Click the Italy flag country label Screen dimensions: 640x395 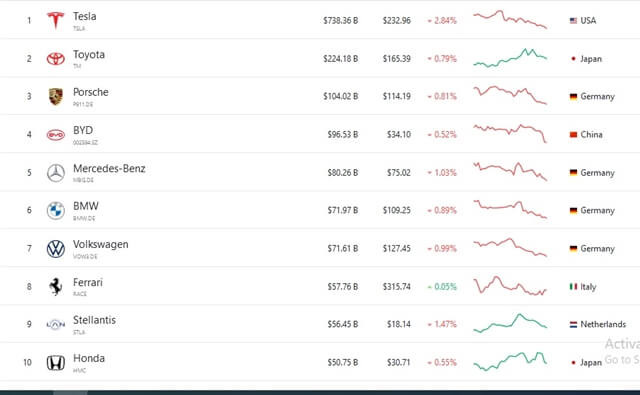(x=583, y=286)
